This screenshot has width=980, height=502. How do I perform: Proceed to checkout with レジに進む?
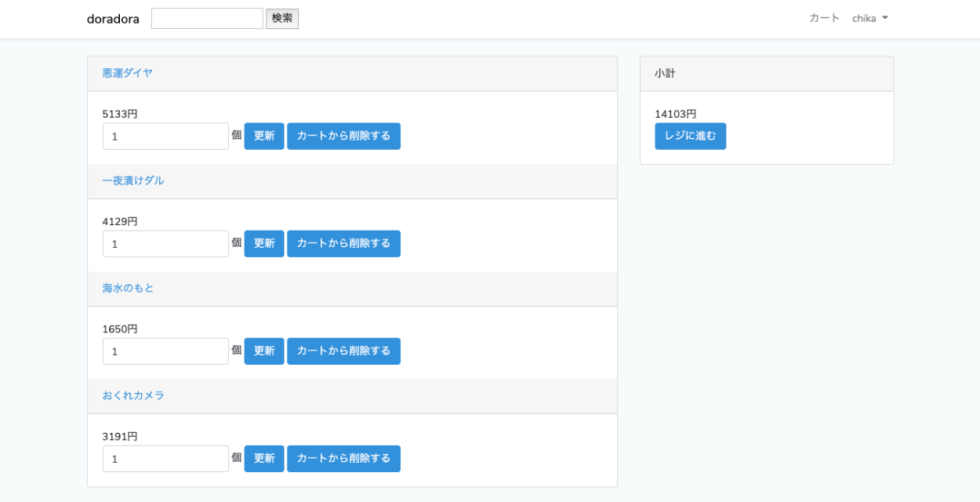pos(690,136)
